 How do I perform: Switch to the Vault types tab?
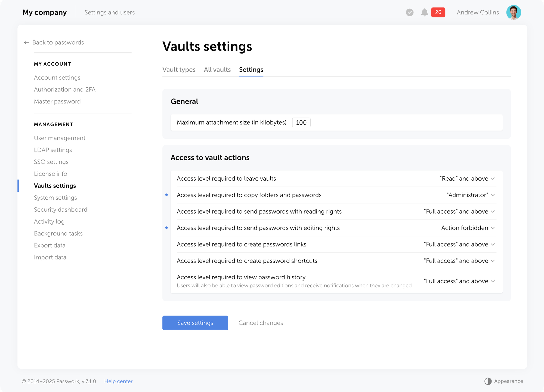tap(179, 70)
